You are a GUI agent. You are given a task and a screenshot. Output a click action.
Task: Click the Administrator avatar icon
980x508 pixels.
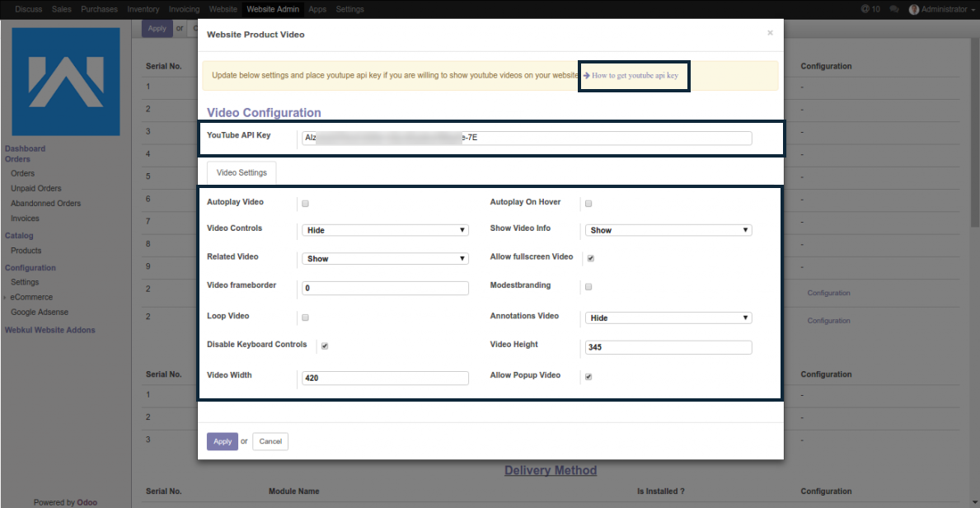[x=914, y=9]
